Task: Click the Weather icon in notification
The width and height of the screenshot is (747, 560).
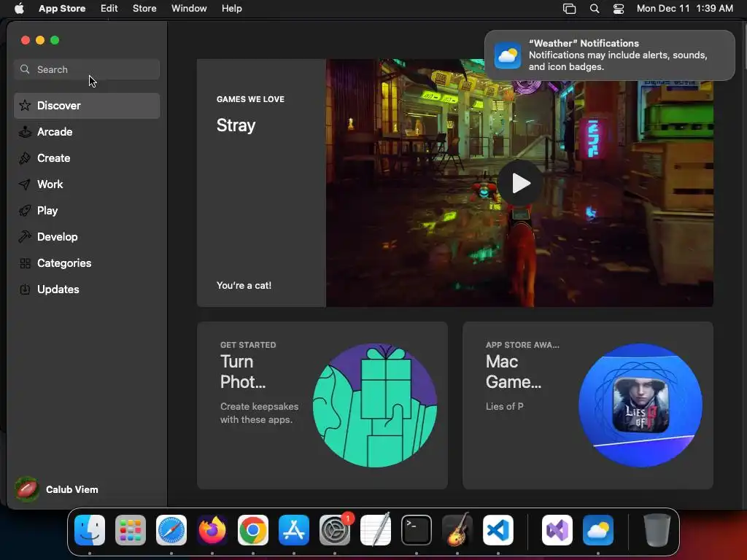Action: (508, 55)
